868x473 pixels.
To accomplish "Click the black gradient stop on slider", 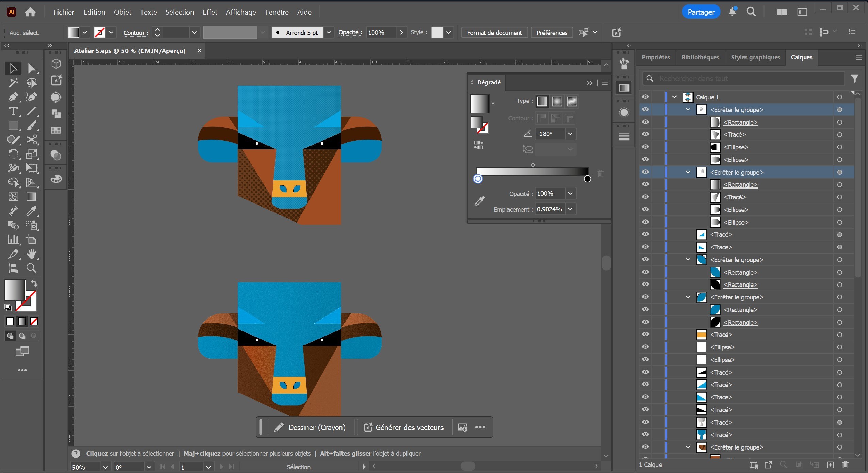I will tap(587, 179).
